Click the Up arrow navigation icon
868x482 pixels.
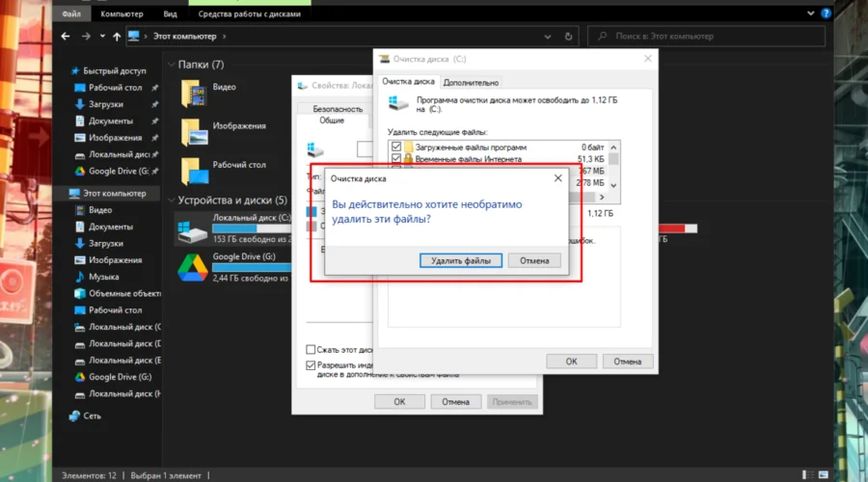click(117, 37)
